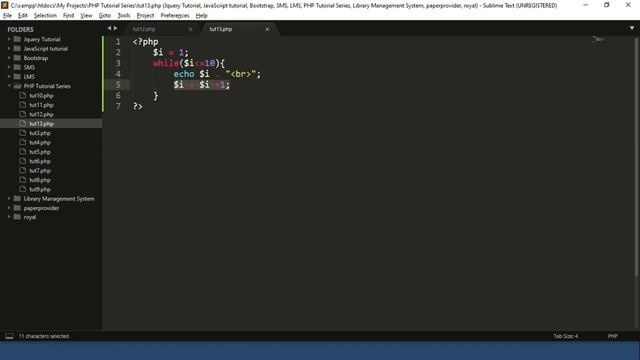Click the royal folder icon
The image size is (640, 360).
(17, 217)
